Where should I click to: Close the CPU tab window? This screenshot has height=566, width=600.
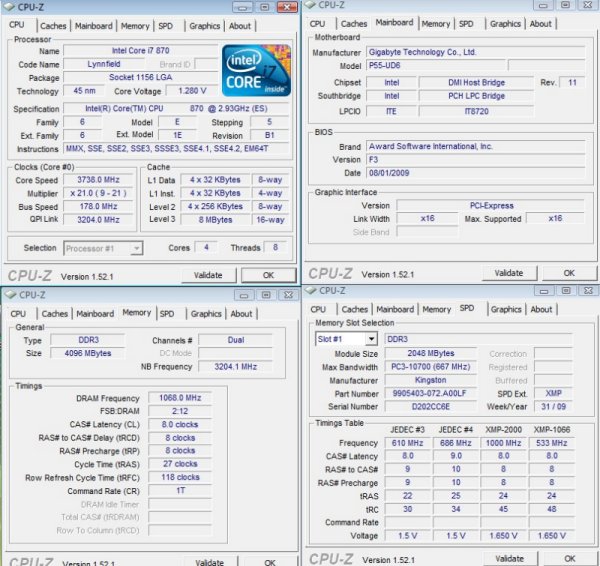point(287,7)
